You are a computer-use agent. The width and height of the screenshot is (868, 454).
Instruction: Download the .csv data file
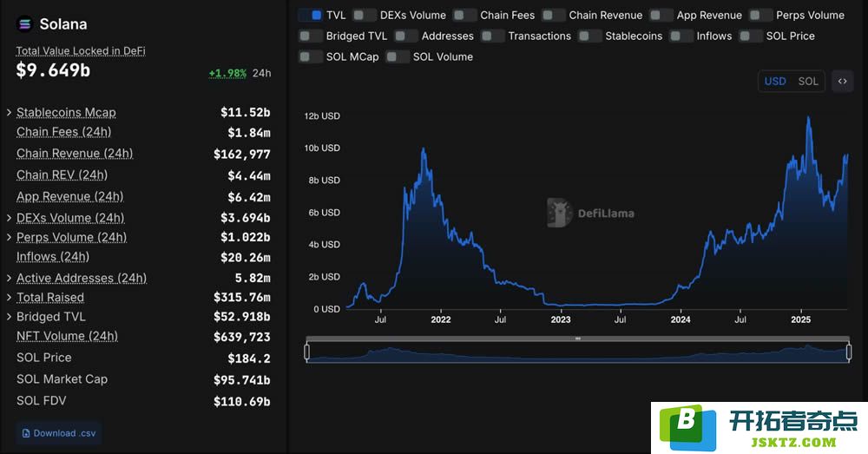(x=59, y=433)
